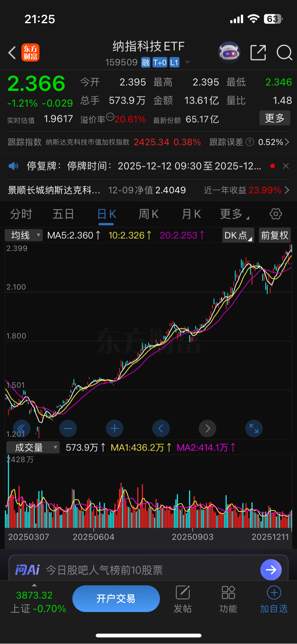Switch to the 月K chart tab
297x644 pixels.
(191, 214)
